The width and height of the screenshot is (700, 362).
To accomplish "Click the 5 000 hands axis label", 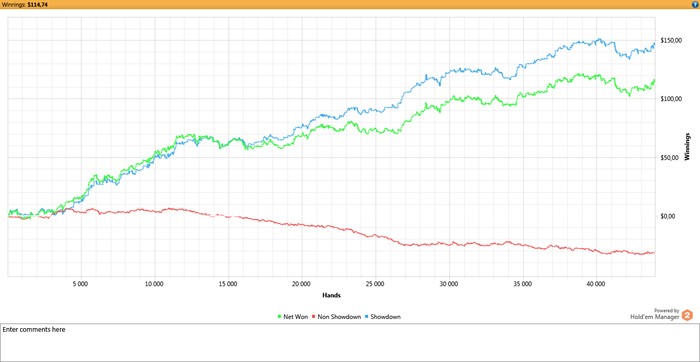I will pos(81,284).
